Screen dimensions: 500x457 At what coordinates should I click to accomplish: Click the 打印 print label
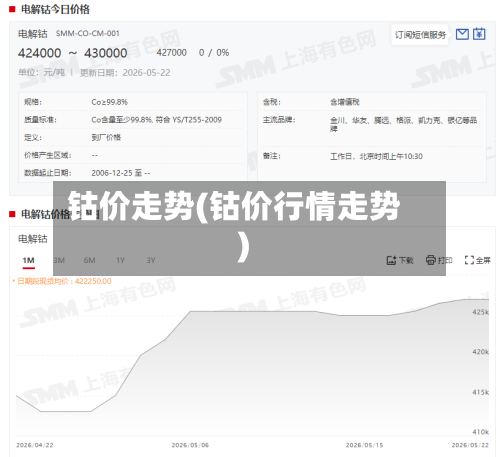[x=445, y=261]
